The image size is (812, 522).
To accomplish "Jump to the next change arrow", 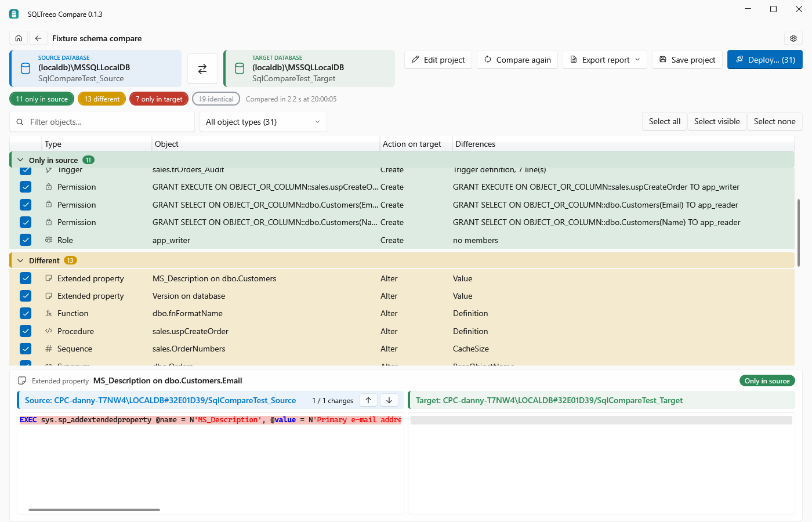I will point(389,400).
